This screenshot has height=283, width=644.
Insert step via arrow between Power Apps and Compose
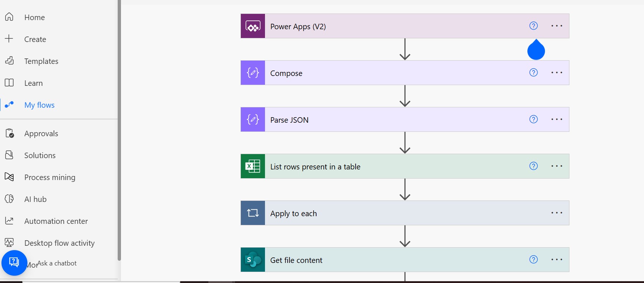click(x=405, y=49)
